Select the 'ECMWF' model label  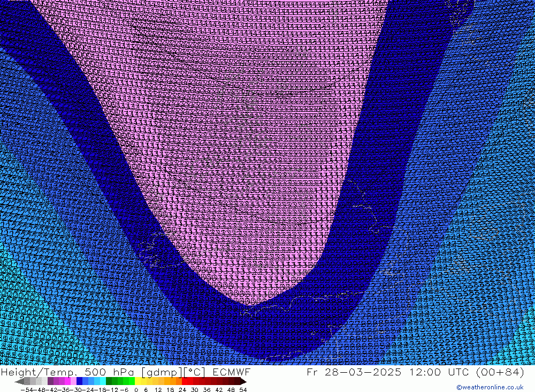(231, 372)
